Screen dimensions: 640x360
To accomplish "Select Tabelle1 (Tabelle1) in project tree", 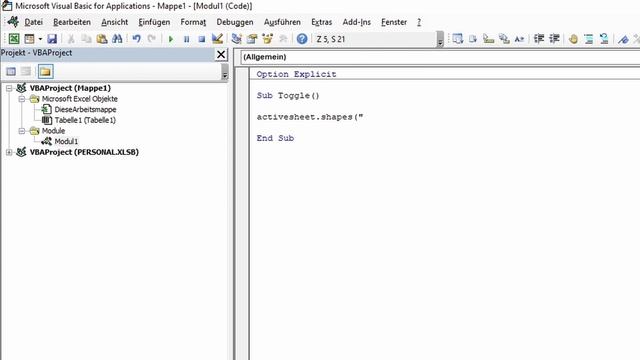I will (85, 120).
